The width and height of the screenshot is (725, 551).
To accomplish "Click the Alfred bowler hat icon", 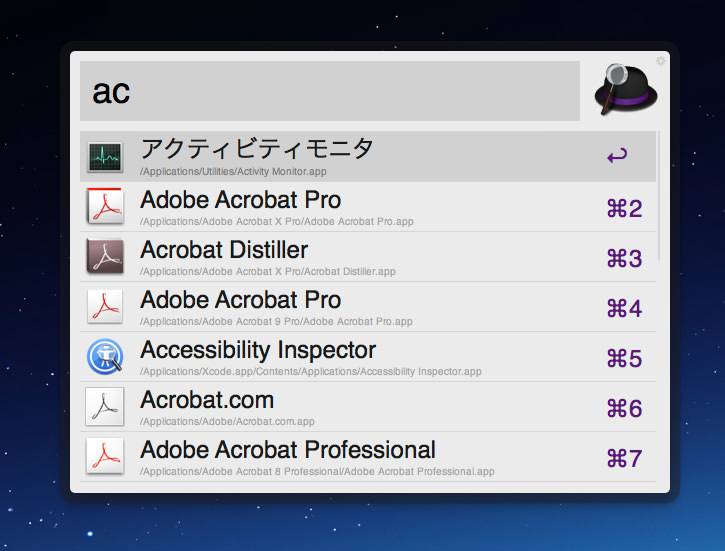I will pyautogui.click(x=625, y=89).
